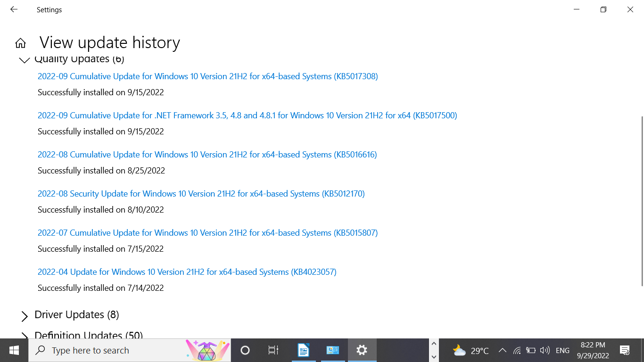
Task: Open KB5012170 security update link
Action: [x=201, y=194]
